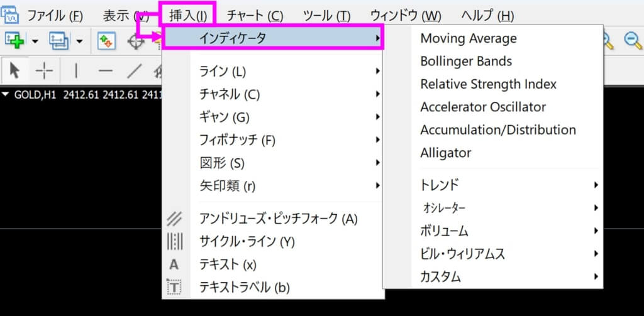Select the cursor arrow tool
Viewport: 644px width, 316px height.
coord(14,71)
